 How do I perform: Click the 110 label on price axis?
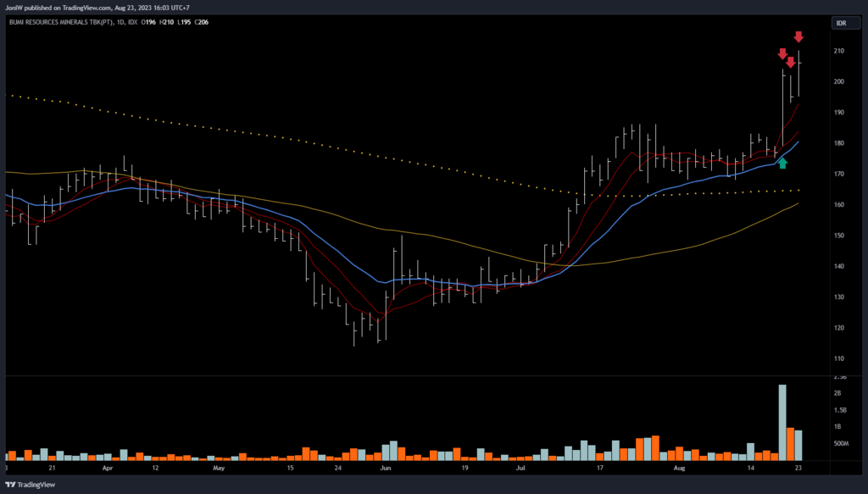839,358
